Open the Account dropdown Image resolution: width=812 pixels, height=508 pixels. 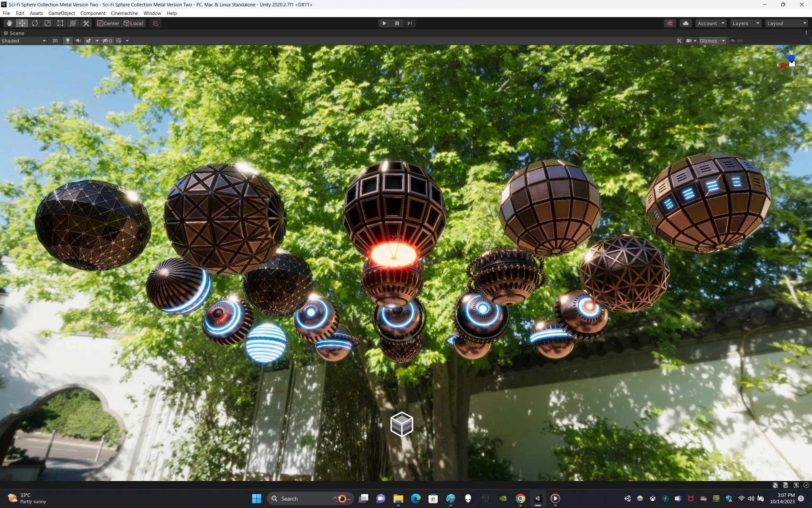pos(711,23)
